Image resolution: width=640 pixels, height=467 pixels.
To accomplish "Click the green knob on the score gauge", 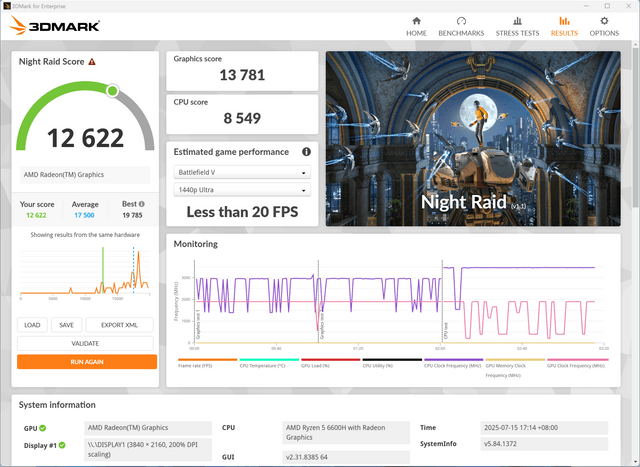I will click(x=113, y=91).
